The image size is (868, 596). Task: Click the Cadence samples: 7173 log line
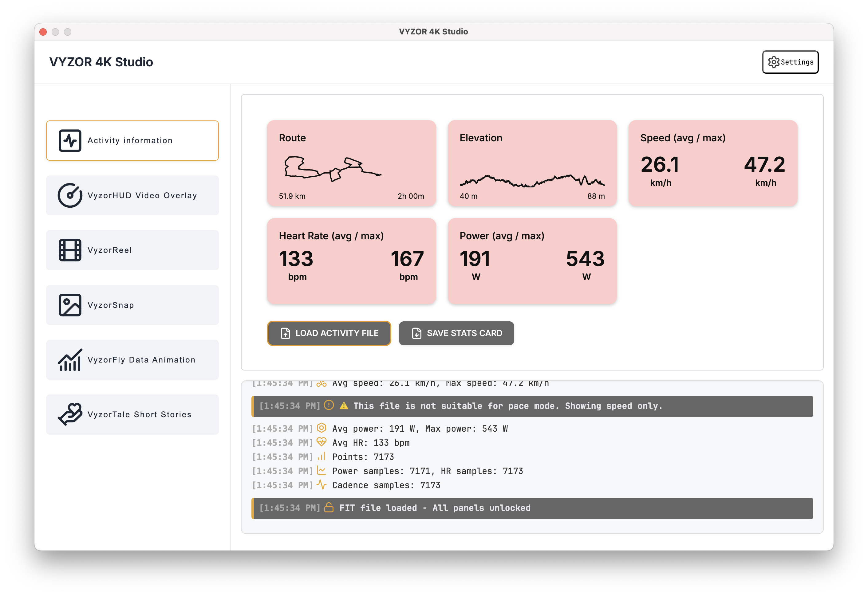(x=386, y=485)
